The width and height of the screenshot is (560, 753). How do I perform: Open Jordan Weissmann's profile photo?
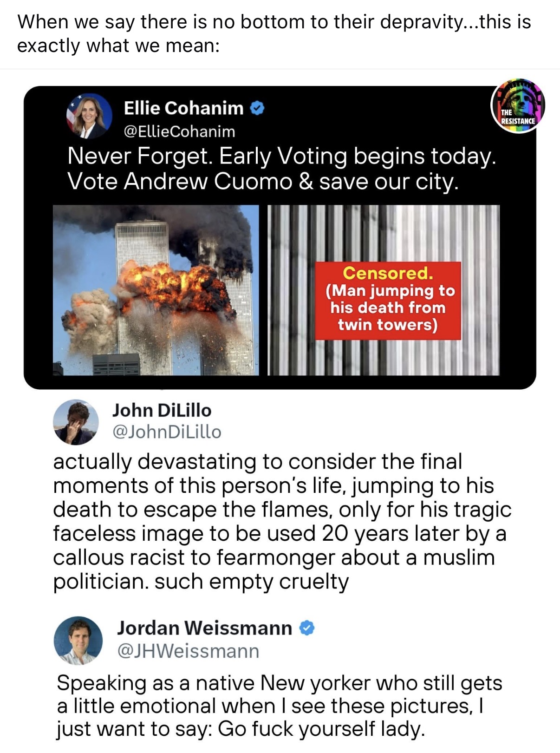pyautogui.click(x=78, y=640)
